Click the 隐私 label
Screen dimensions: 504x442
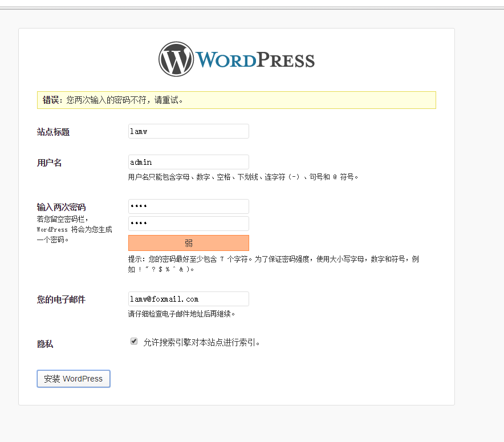click(45, 344)
